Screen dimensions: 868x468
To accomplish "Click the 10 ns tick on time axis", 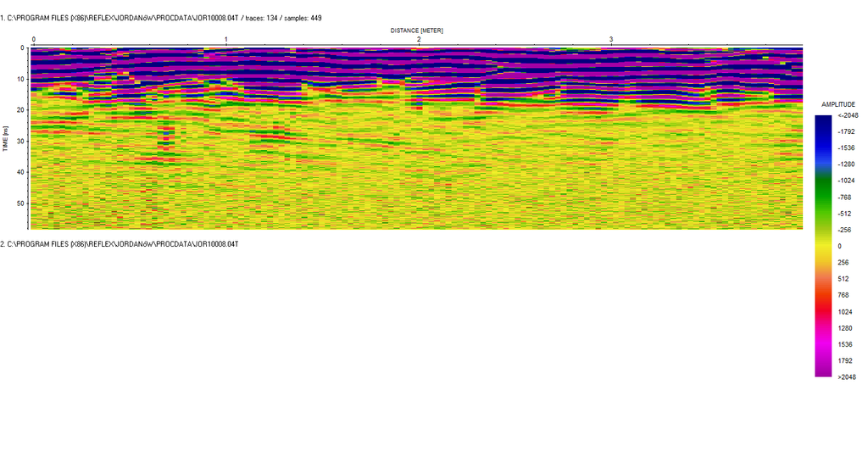I will pos(21,79).
